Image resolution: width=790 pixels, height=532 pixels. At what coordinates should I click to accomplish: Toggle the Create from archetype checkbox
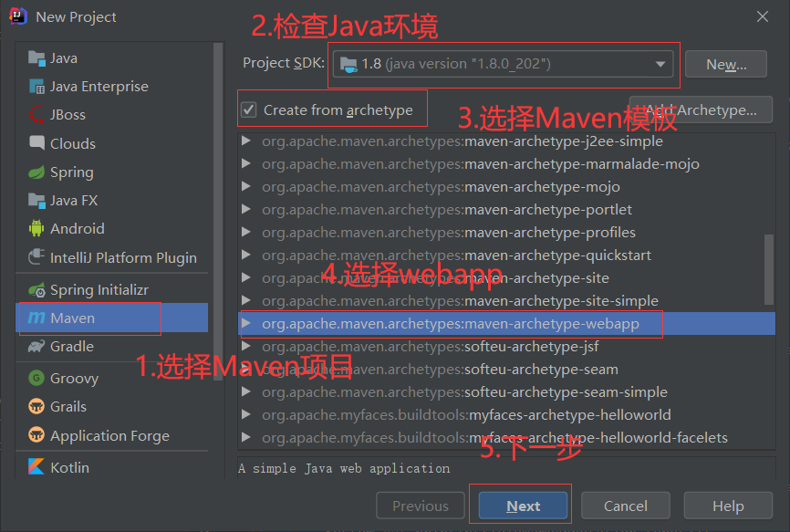248,110
